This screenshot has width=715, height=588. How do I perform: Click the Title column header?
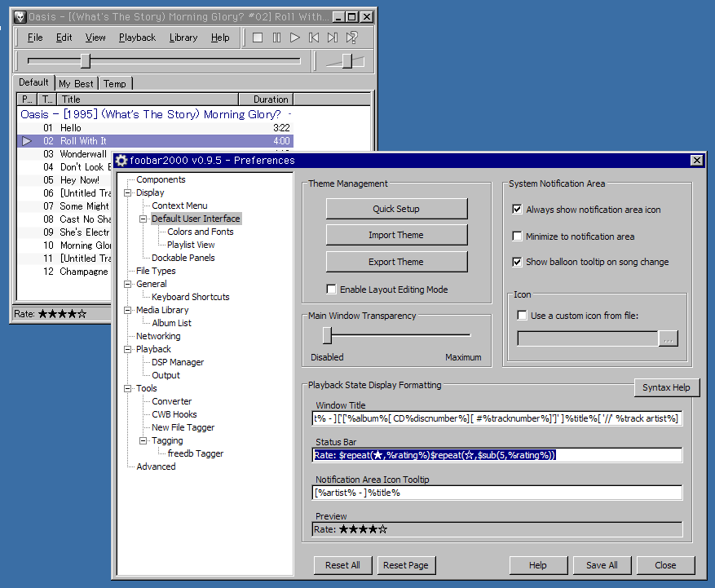click(x=148, y=99)
